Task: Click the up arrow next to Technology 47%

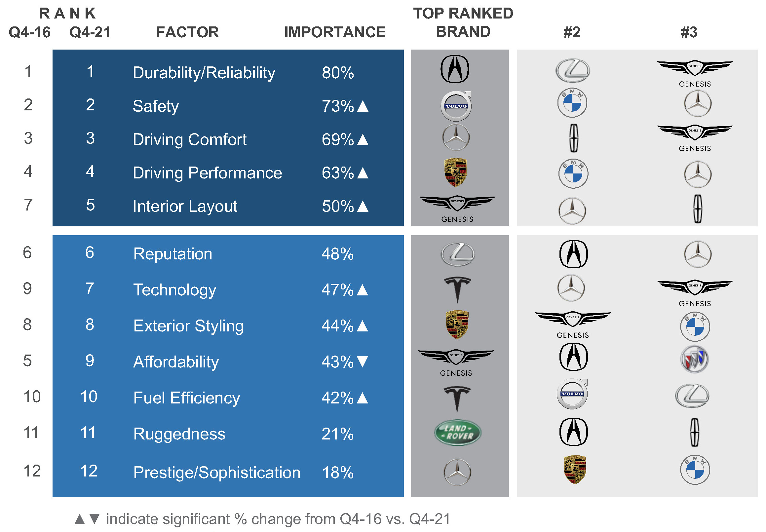Action: coord(362,290)
